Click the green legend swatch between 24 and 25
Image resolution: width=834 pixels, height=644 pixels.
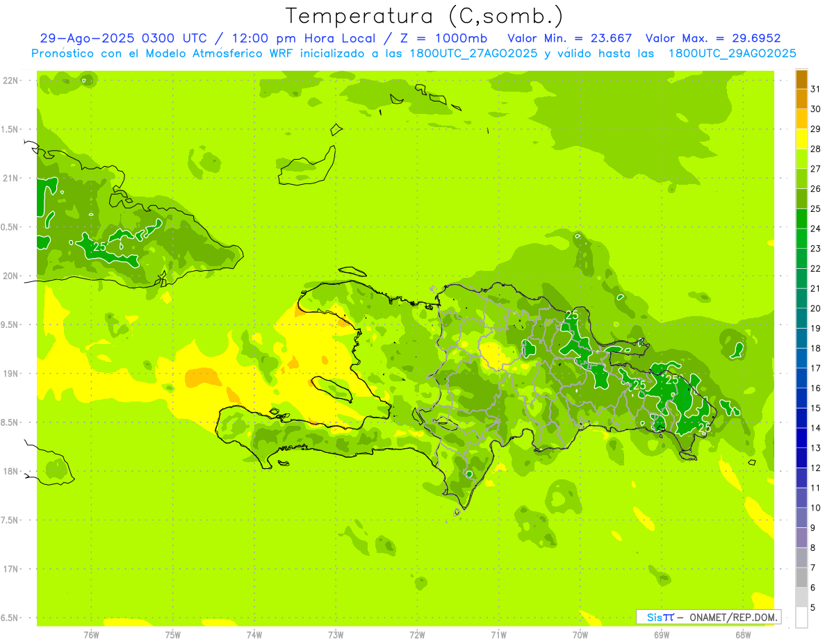801,219
